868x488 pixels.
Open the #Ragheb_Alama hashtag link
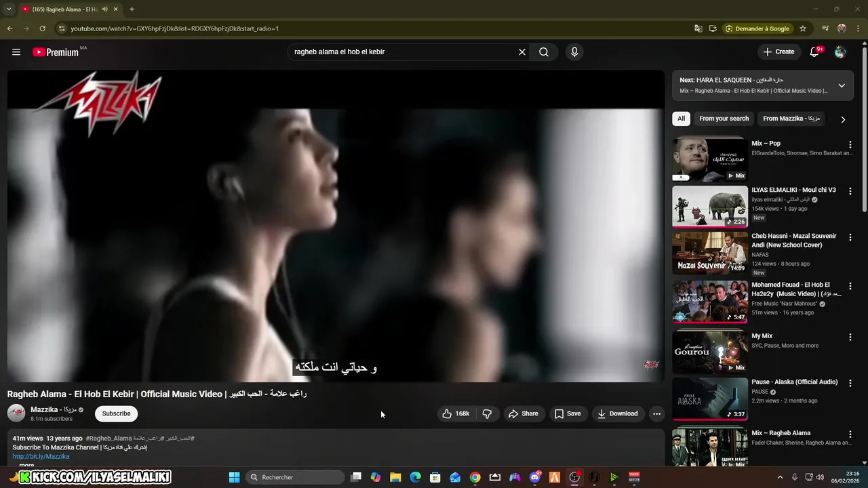[x=108, y=439]
